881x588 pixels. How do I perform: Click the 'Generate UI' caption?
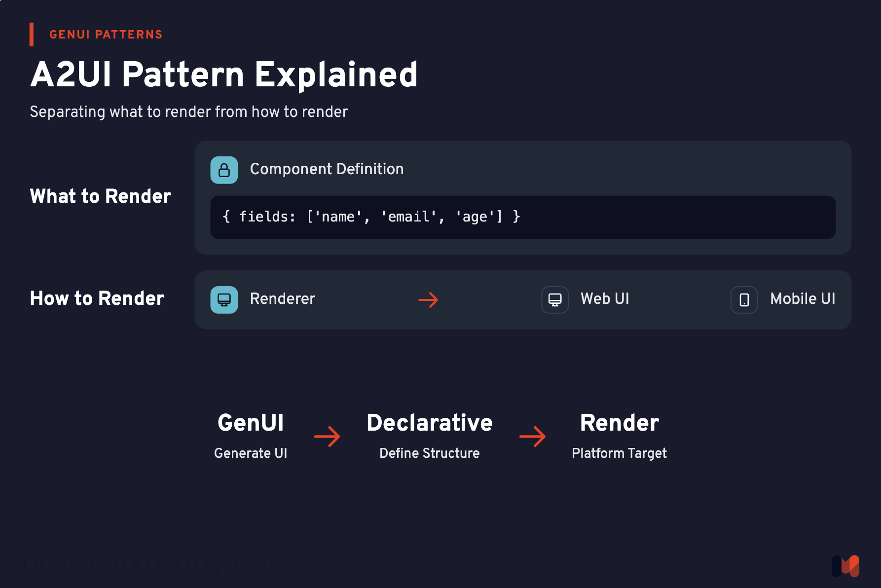coord(251,453)
